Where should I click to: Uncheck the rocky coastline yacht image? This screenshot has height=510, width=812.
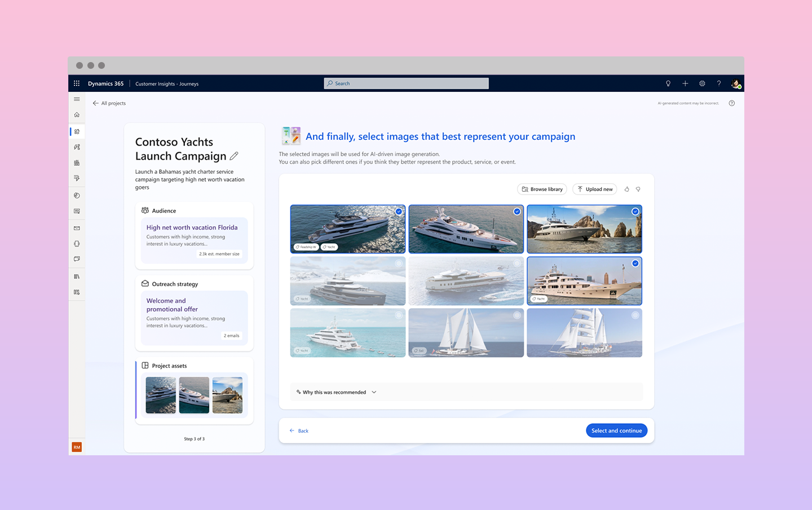[636, 212]
